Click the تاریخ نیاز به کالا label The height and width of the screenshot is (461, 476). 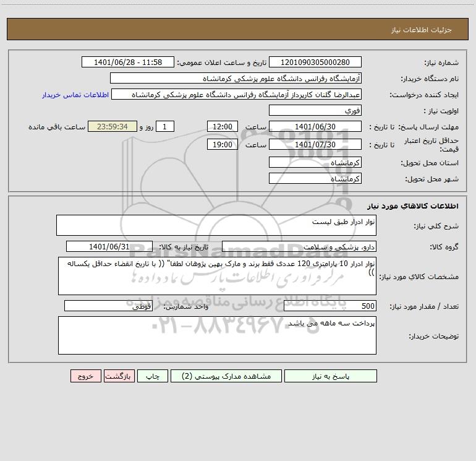coord(184,247)
